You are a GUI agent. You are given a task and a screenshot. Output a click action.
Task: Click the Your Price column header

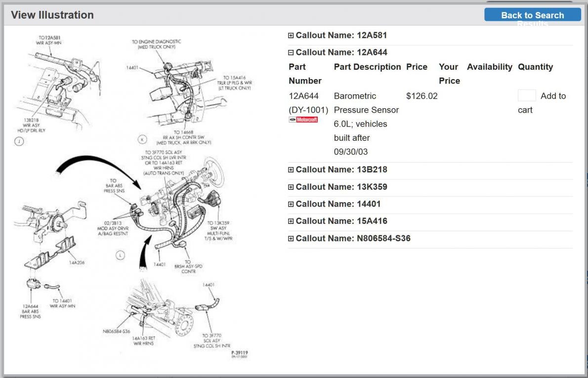449,74
